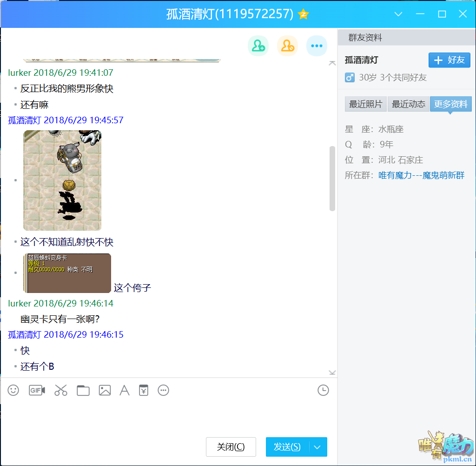Click the send picture icon
This screenshot has width=476, height=466.
coord(105,390)
